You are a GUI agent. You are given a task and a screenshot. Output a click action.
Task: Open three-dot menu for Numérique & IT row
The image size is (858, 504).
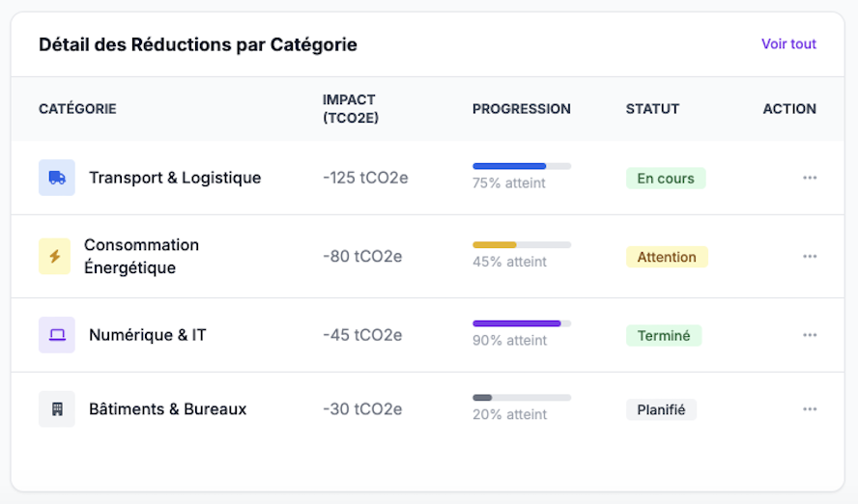click(810, 335)
